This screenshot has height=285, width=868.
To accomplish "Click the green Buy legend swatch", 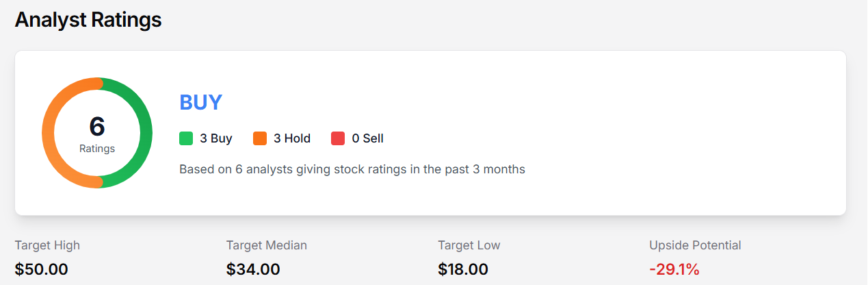I will [x=186, y=138].
